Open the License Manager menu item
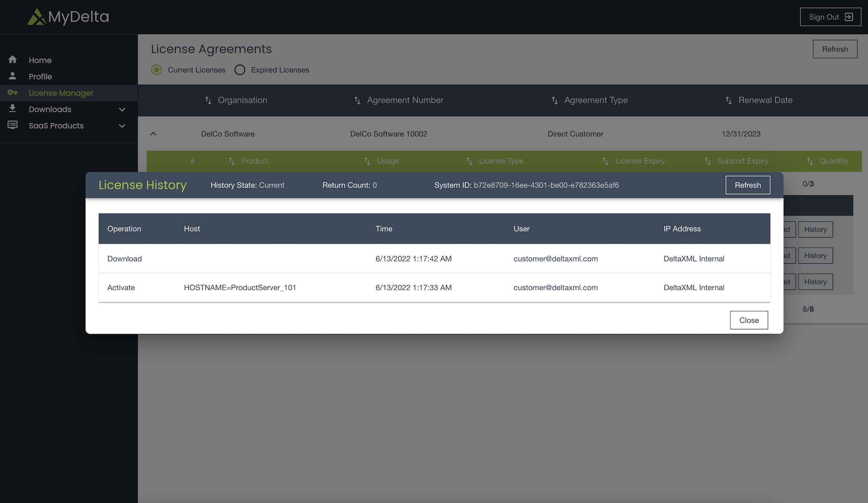The height and width of the screenshot is (503, 868). [61, 93]
